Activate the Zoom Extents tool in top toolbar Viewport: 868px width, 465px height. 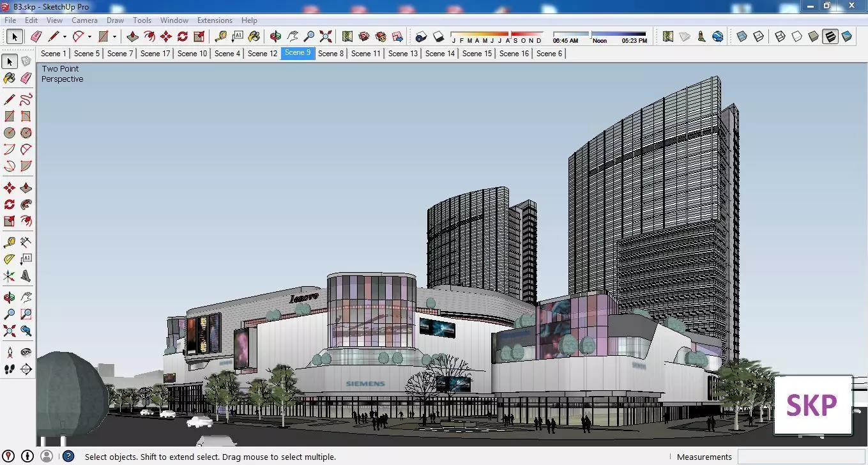[x=326, y=36]
